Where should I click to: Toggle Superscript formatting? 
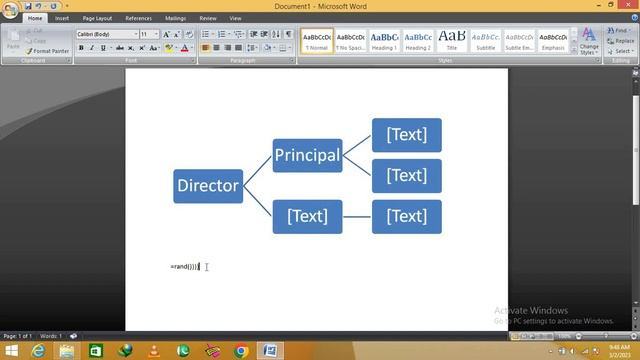(142, 48)
